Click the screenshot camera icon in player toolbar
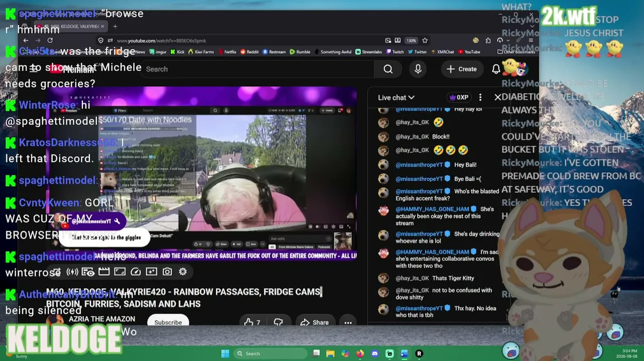Viewport: 644px width, 361px height. 167,272
